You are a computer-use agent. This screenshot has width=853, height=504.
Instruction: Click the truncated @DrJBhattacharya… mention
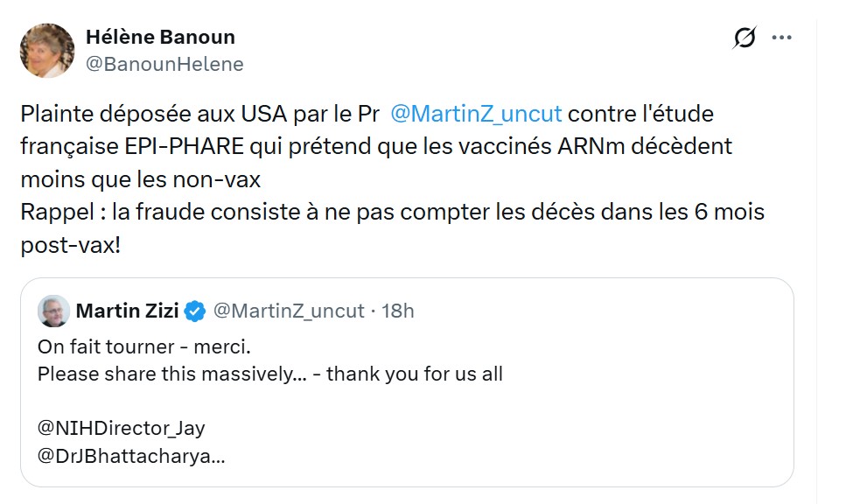[131, 457]
